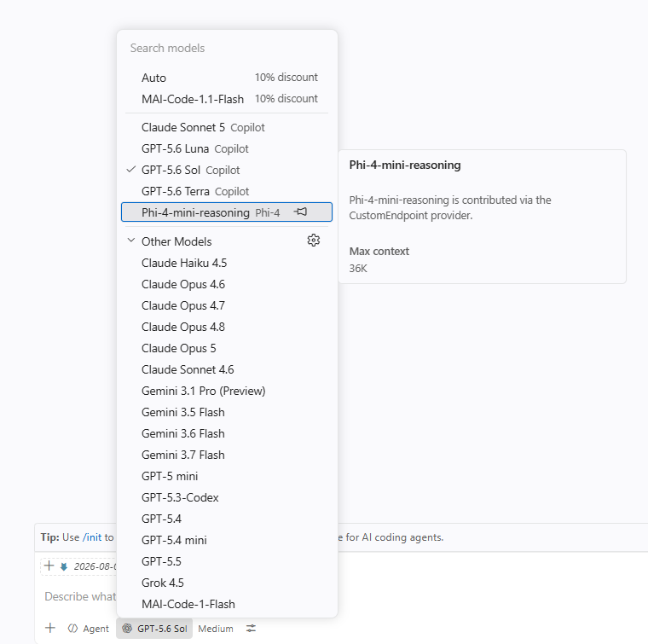This screenshot has width=648, height=644.
Task: Select checked GPT-5.6 Sol model
Action: [x=227, y=170]
